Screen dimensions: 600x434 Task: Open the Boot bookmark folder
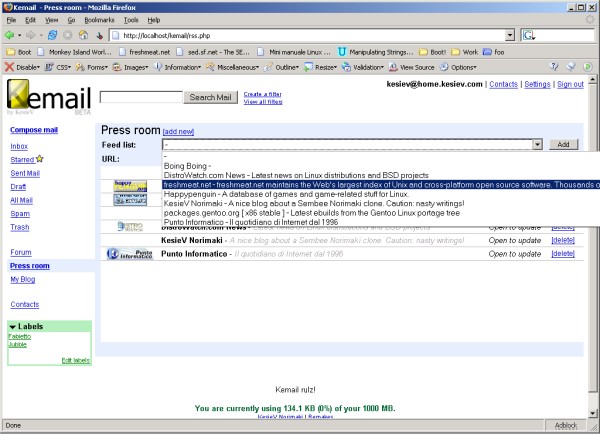pos(19,52)
